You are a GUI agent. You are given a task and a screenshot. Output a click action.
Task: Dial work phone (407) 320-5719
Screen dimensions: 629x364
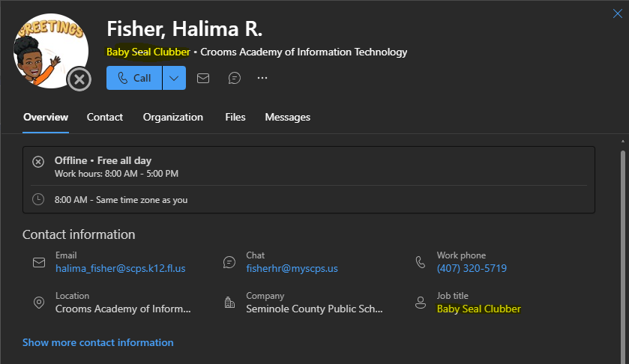tap(472, 268)
